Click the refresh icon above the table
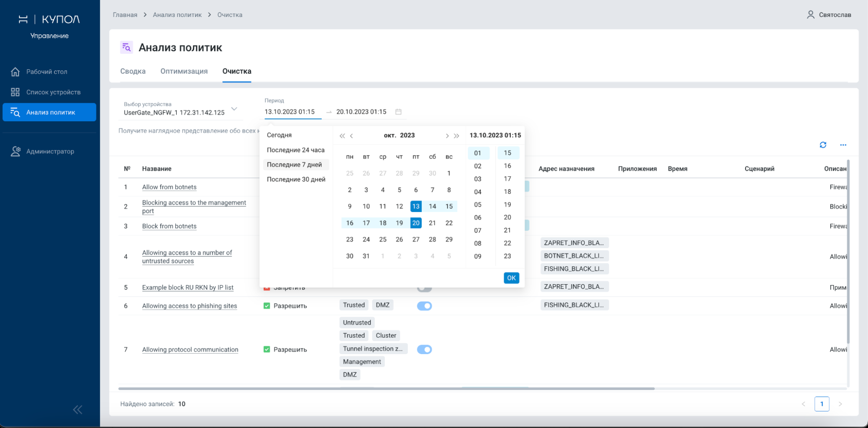The width and height of the screenshot is (868, 428). pyautogui.click(x=823, y=145)
